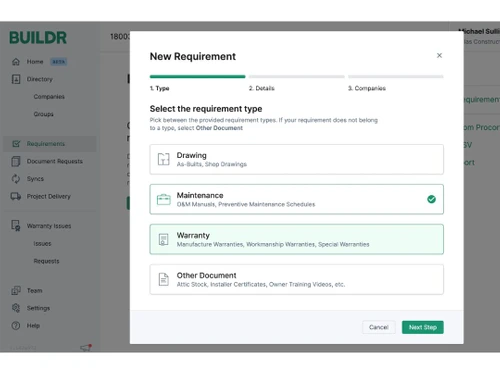Go to step 1. Type

160,88
